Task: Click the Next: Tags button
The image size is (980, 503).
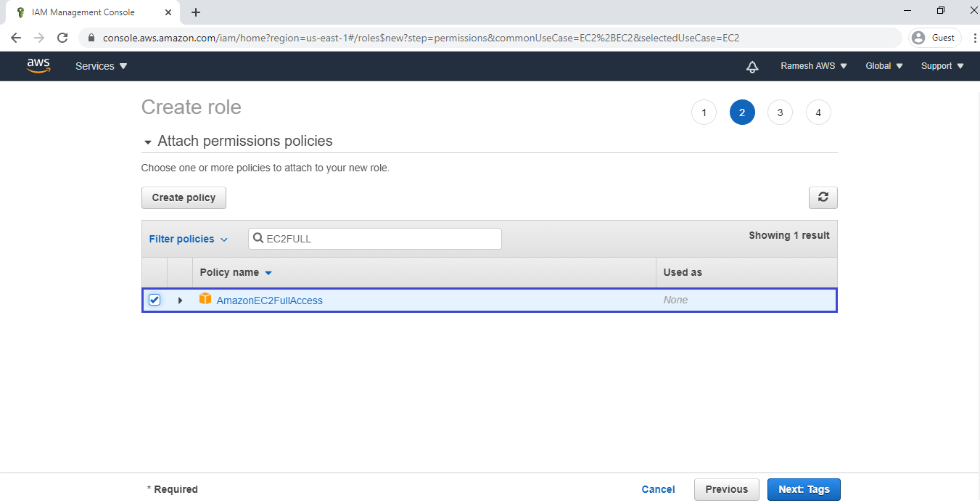Action: (804, 489)
